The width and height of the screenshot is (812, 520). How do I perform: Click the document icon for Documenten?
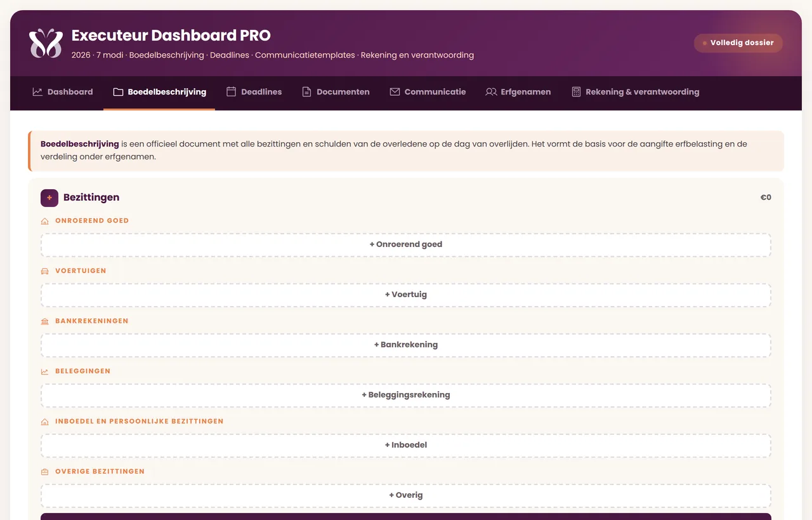pos(306,92)
